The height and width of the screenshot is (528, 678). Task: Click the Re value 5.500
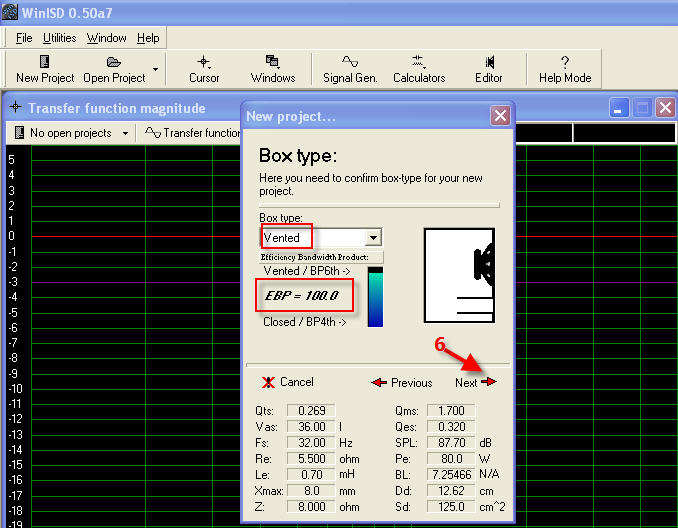311,459
